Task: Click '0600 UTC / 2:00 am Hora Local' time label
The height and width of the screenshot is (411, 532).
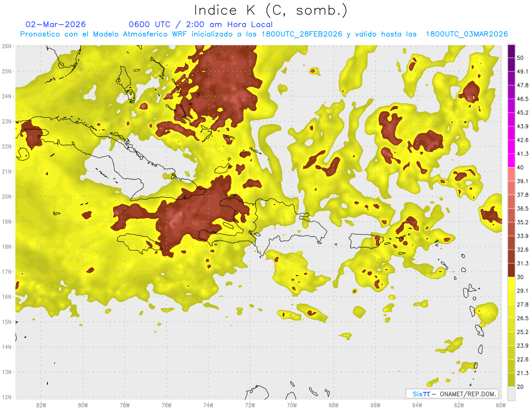Action: [x=201, y=24]
